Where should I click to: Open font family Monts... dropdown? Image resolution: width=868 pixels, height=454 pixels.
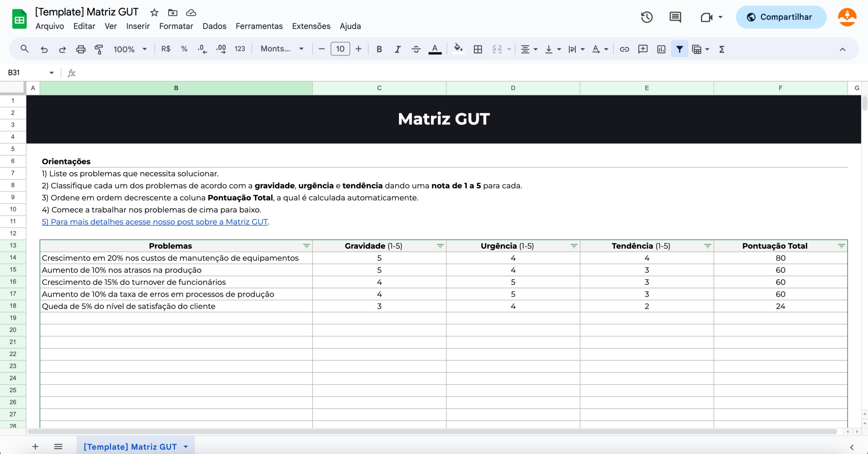pos(282,49)
